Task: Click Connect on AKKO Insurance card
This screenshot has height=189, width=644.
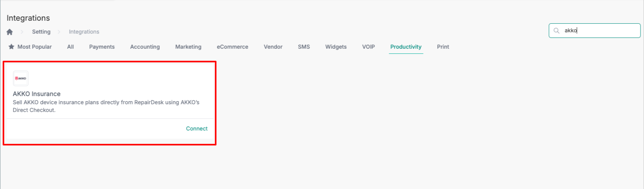Action: [197, 129]
